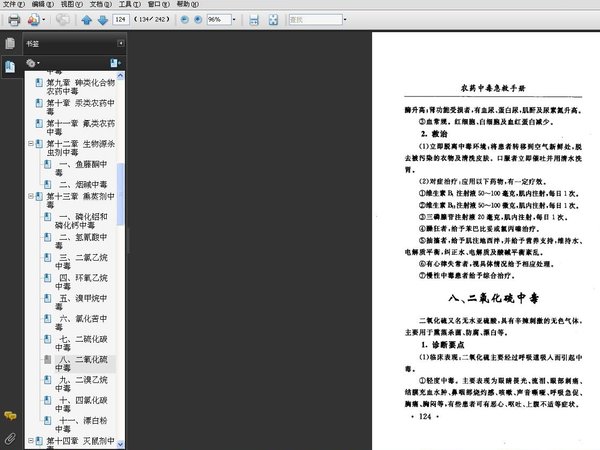
Task: Click the page number field showing 124
Action: coord(121,20)
